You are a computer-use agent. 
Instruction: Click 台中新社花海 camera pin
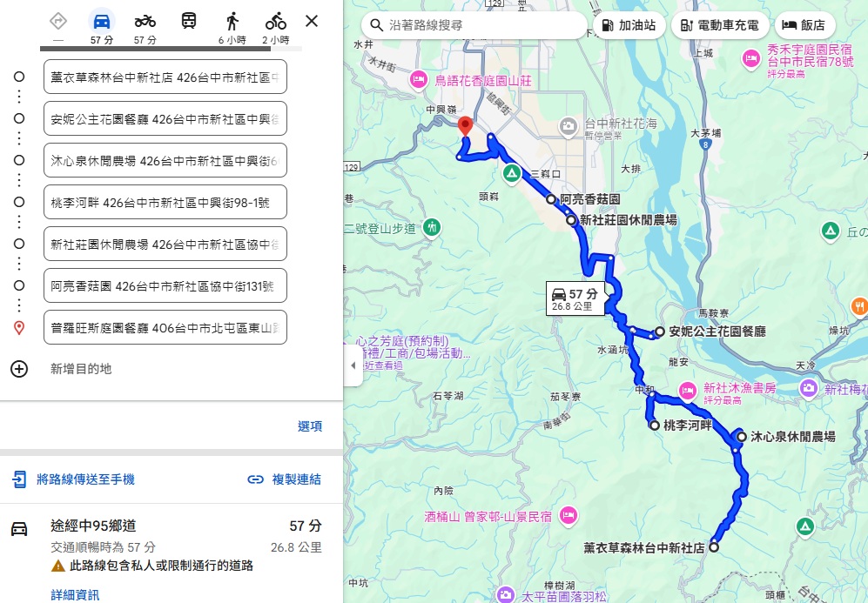[x=568, y=127]
